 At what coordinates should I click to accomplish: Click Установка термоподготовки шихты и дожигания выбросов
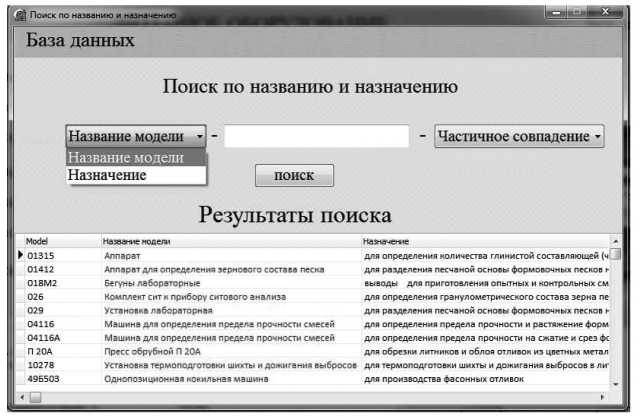pos(230,365)
